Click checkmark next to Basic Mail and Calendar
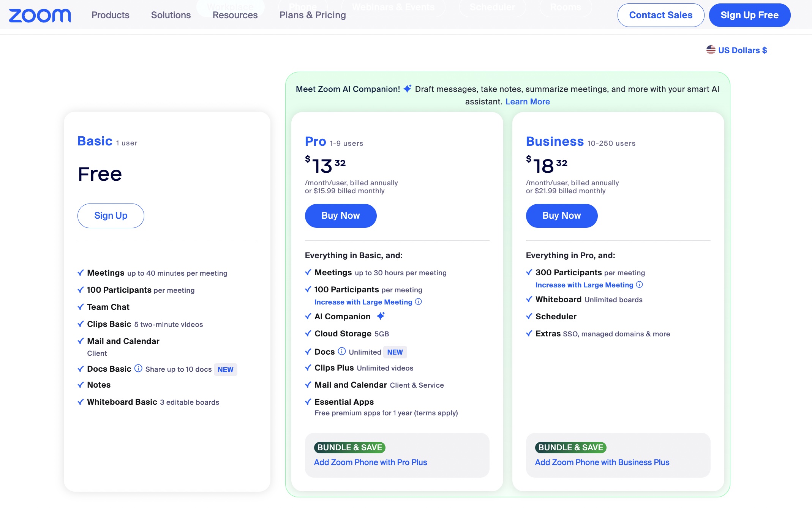 coord(81,341)
